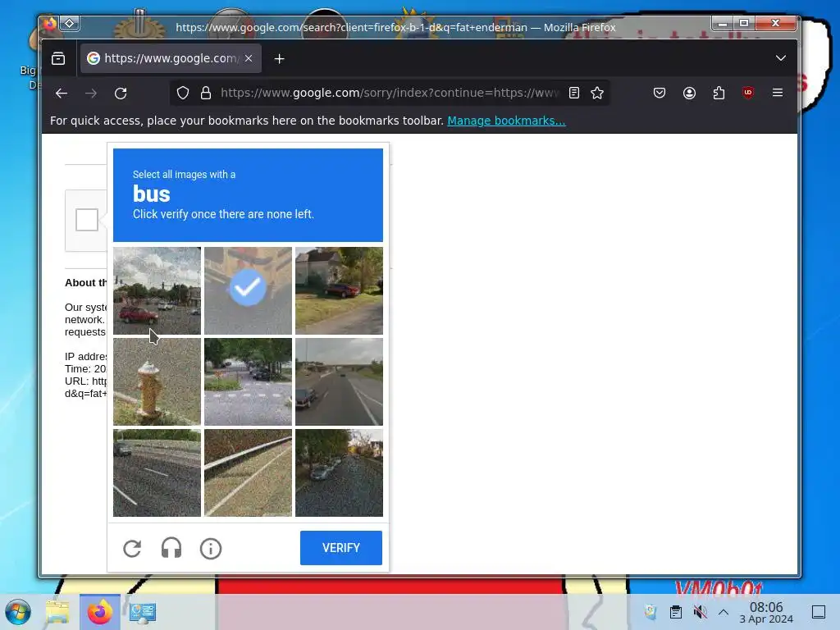
Task: Switch to audio challenge headphones icon
Action: [171, 549]
